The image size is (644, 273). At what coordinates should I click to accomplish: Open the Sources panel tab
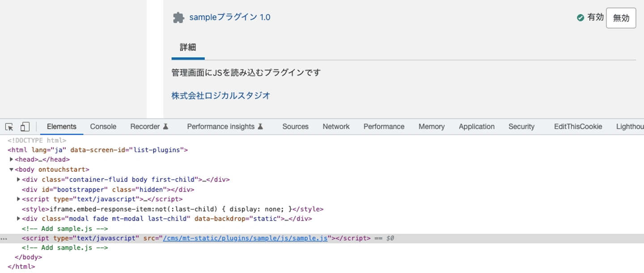pos(295,127)
